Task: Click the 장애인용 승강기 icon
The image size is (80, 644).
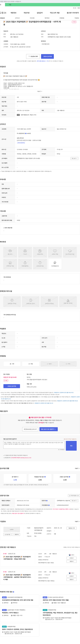Action: click(31, 302)
